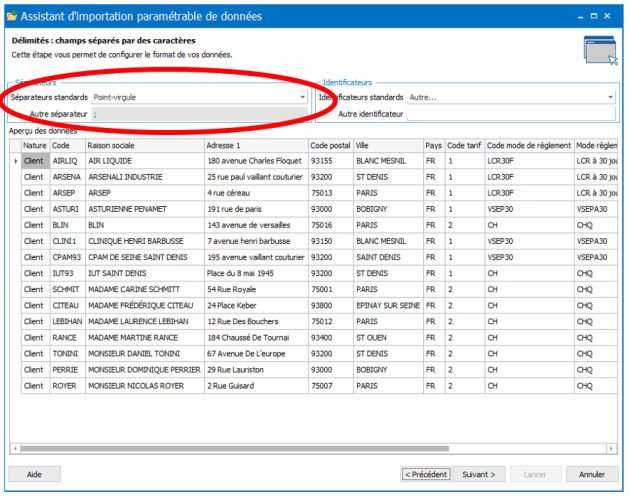Click the MONSIEUR DOMINIQUE PERRIER cell
Screen dimensions: 630x499
[145, 370]
